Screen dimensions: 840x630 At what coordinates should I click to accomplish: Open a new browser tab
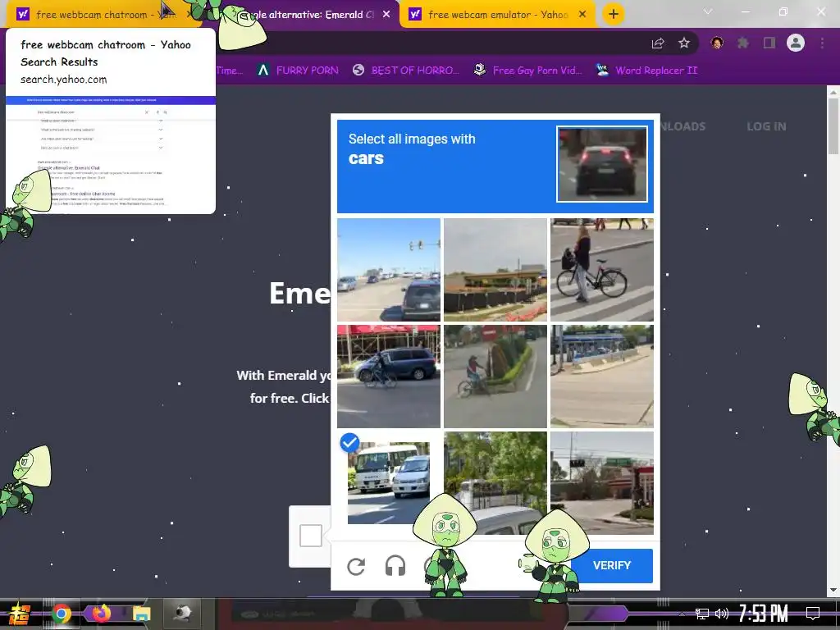(614, 14)
